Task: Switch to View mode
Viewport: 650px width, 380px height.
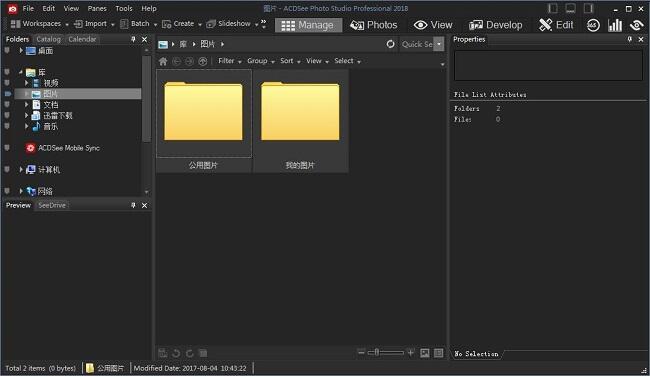Action: tap(433, 25)
